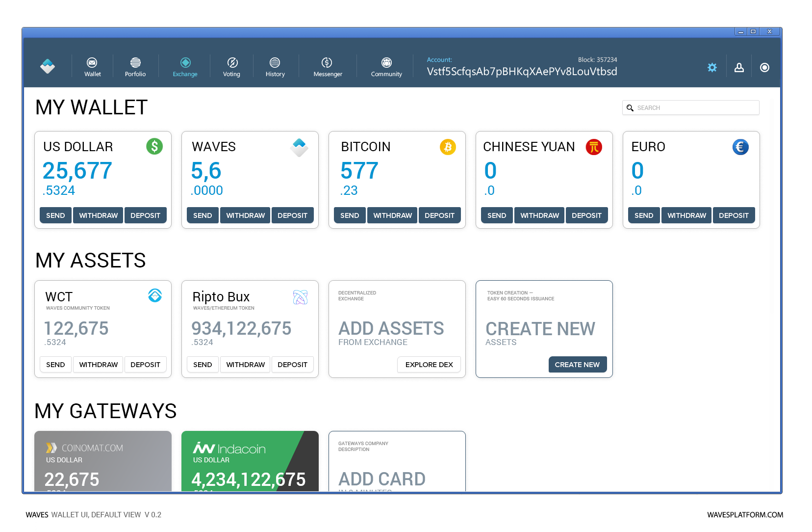Click the WCT token icon
Screen dimensions: 812x532
pyautogui.click(x=155, y=295)
